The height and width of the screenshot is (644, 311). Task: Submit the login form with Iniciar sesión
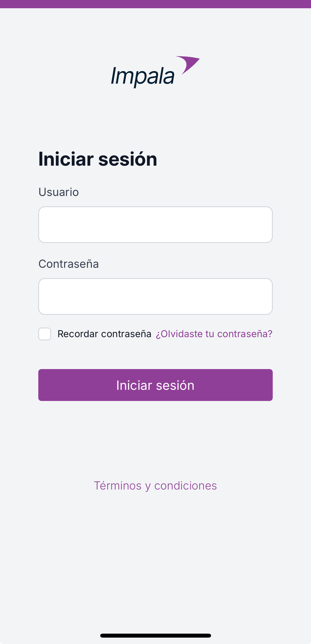(x=155, y=385)
